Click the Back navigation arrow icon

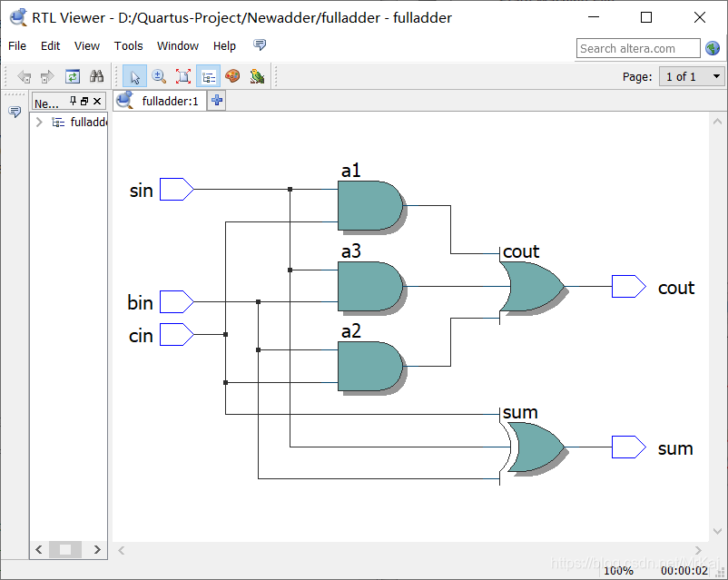[x=25, y=76]
